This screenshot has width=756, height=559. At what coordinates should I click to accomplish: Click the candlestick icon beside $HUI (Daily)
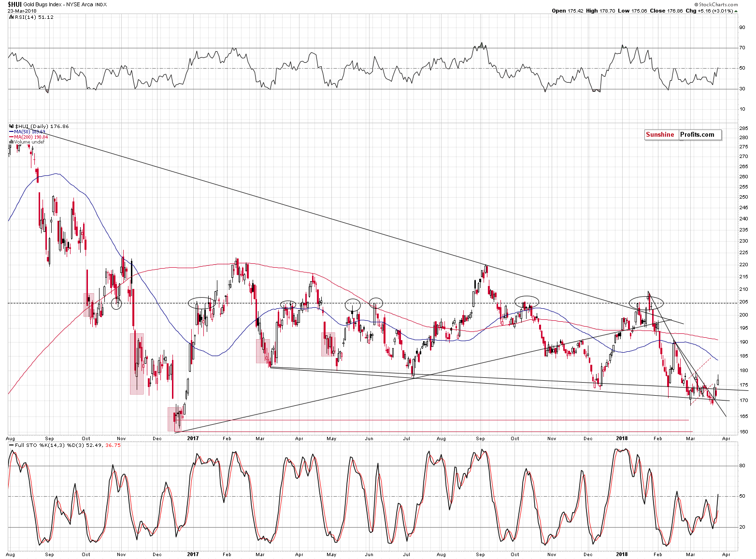pos(12,126)
